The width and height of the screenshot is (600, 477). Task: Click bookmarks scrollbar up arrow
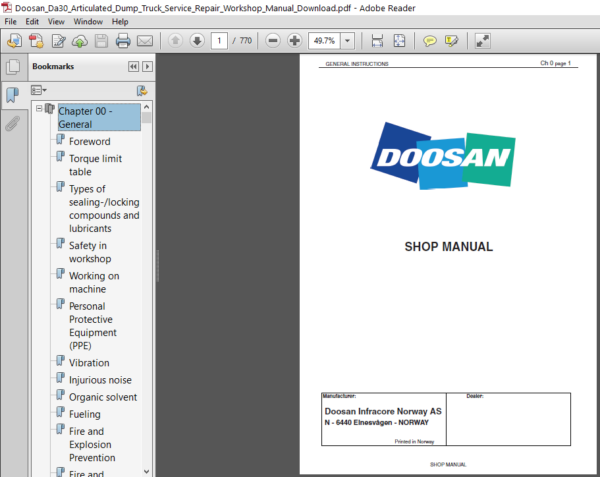coord(147,107)
